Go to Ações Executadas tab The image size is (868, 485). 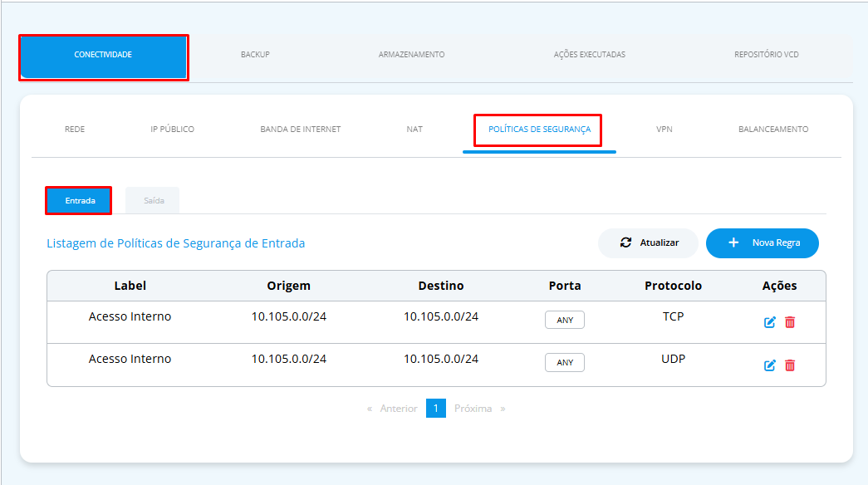tap(590, 54)
